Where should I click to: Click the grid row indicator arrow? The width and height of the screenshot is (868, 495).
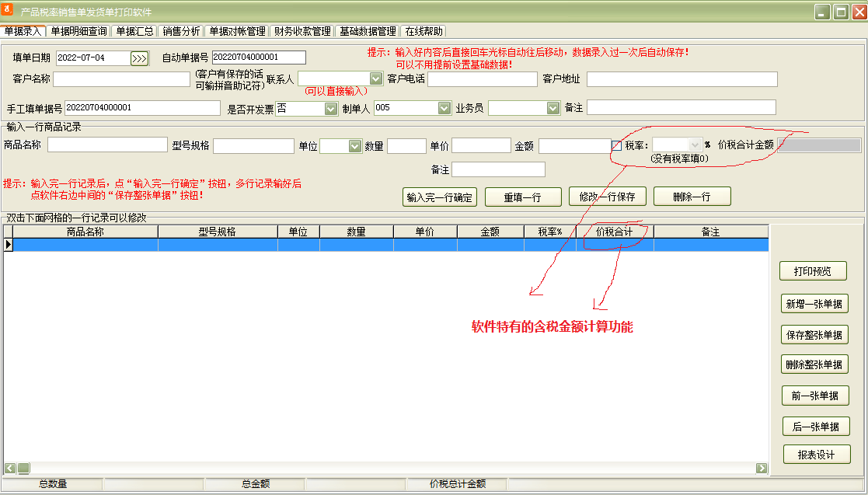9,244
